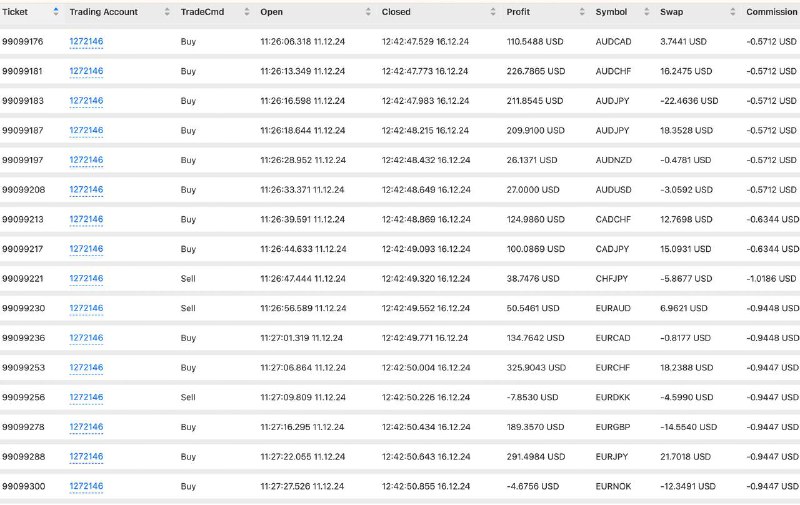Sort rows using the Swap column arrows
Viewport: 800px width, 505px height.
click(733, 12)
